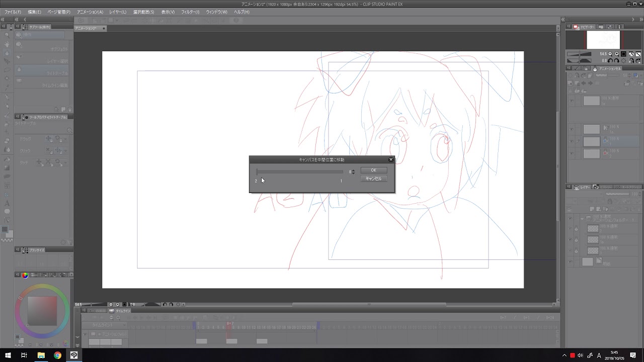Viewport: 644px width, 362px height.
Task: Toggle eye of layer 2 in layer panel
Action: [x=571, y=228]
